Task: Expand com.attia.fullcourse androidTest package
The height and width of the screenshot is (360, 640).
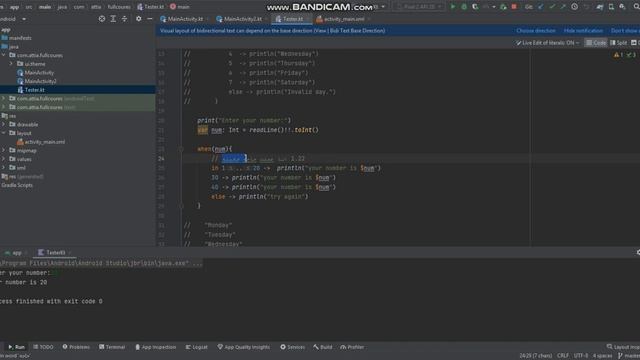Action: pyautogui.click(x=4, y=98)
